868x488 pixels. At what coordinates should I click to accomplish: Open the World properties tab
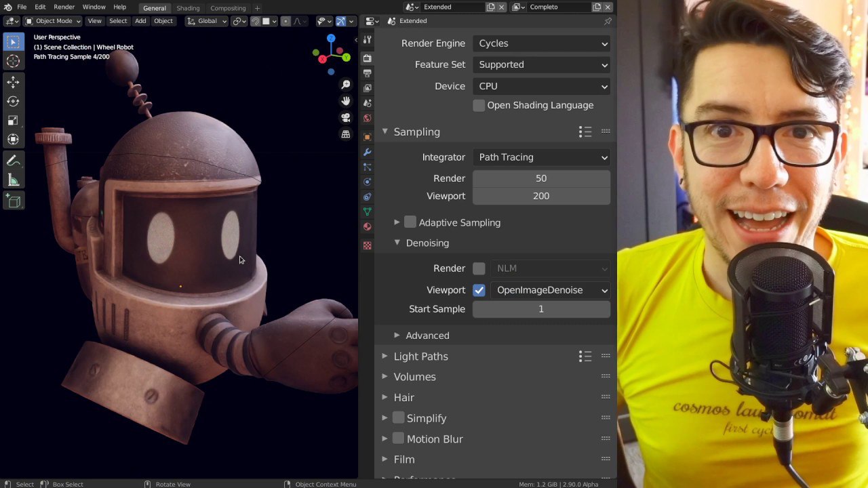click(367, 118)
